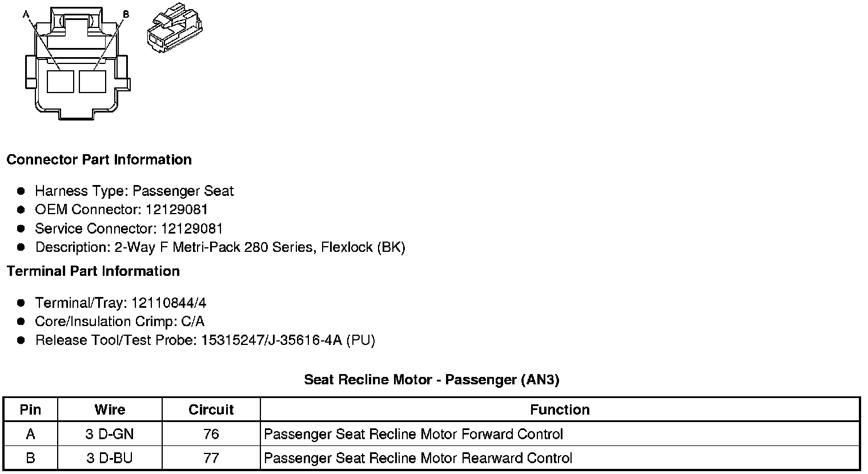Viewport: 868px width, 474px height.
Task: Click the Terminal Part Information heading
Action: pos(93,271)
